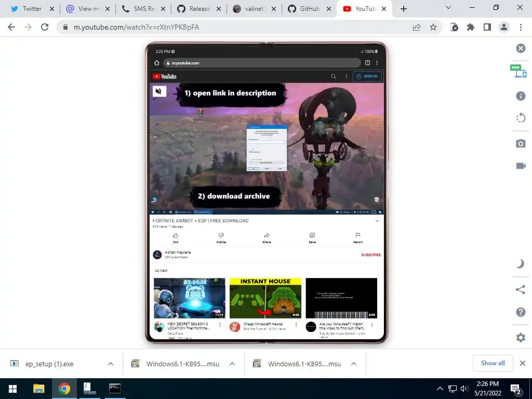Bookmark this page with the star
Screen dimensions: 532x399
(433, 27)
